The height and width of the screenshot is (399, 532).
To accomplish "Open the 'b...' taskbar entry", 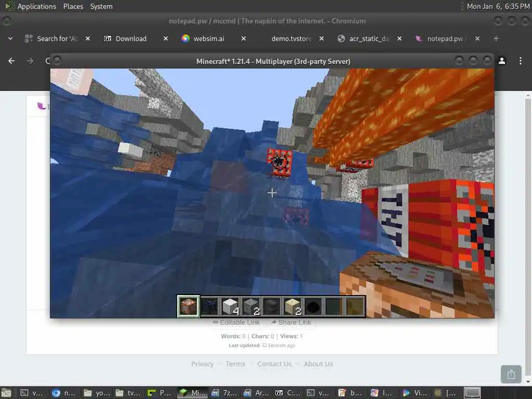I will coord(351,393).
